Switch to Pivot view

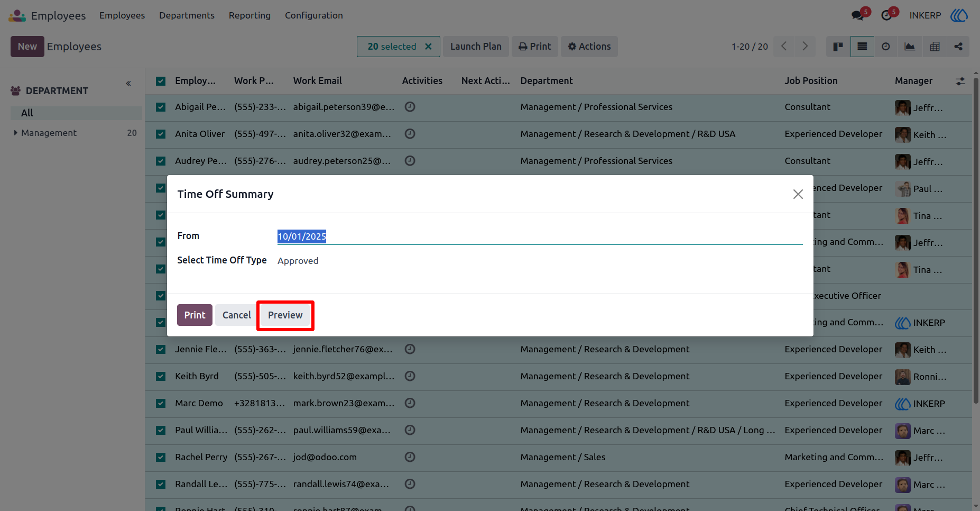tap(935, 47)
